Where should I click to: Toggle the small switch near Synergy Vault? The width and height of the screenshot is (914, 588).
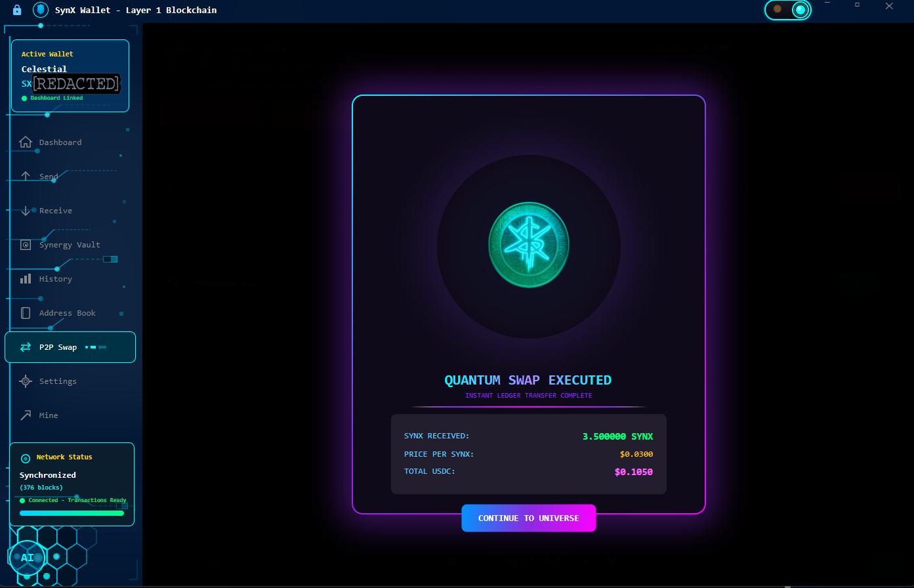click(110, 259)
